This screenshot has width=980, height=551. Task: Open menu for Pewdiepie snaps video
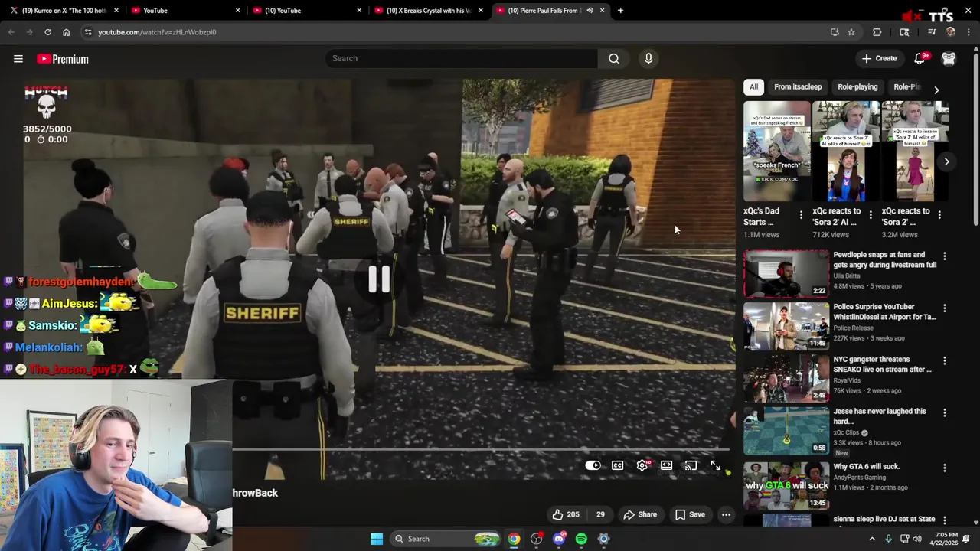click(x=944, y=256)
